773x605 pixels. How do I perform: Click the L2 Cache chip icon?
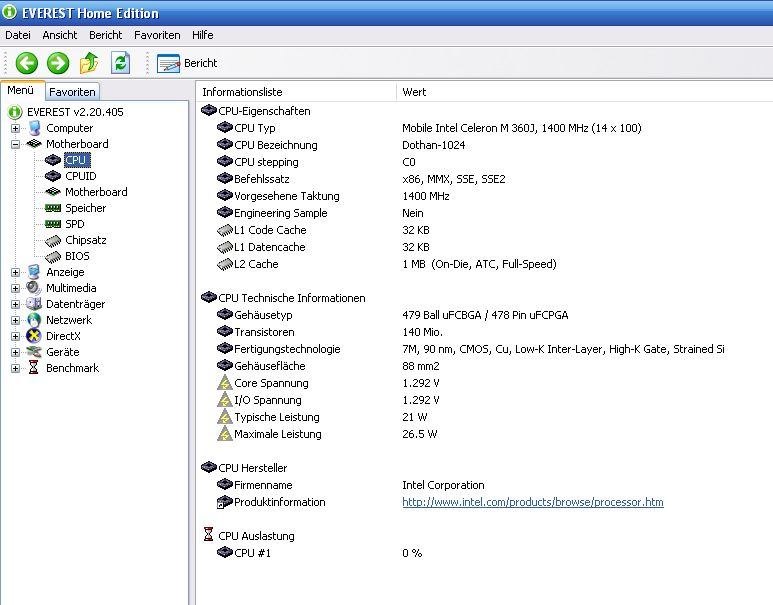click(225, 264)
